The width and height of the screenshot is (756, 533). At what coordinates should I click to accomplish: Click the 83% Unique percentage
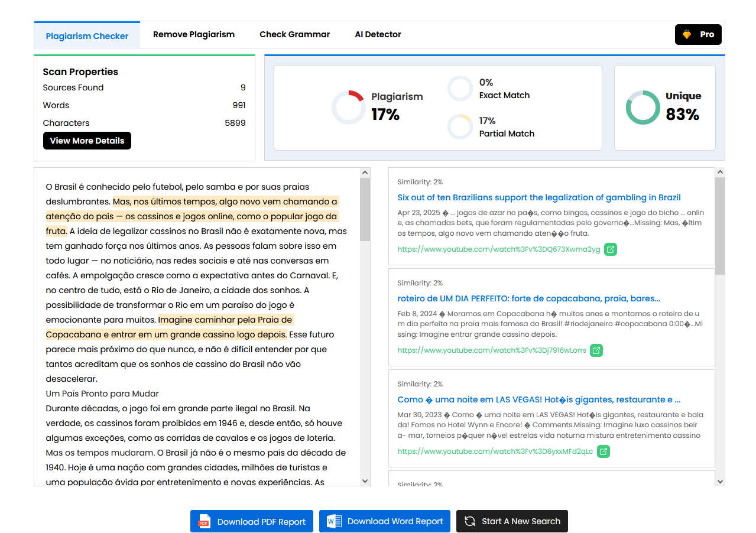[x=683, y=114]
